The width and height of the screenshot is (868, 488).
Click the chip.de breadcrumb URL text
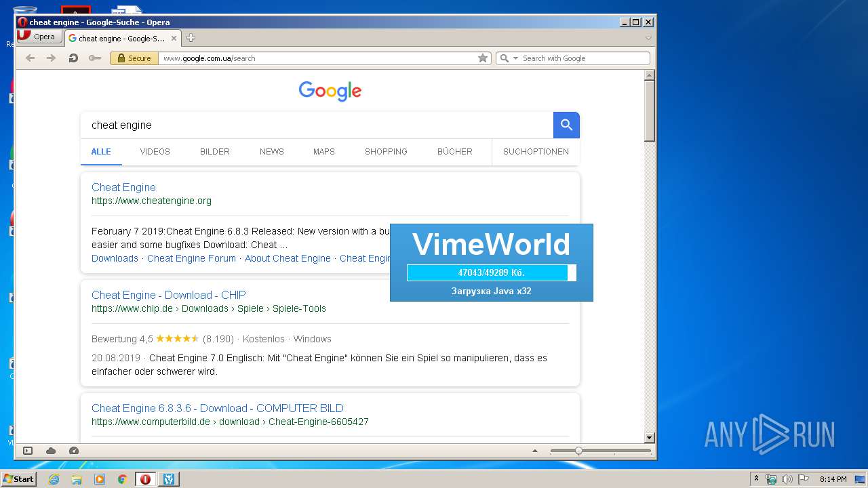[x=209, y=308]
